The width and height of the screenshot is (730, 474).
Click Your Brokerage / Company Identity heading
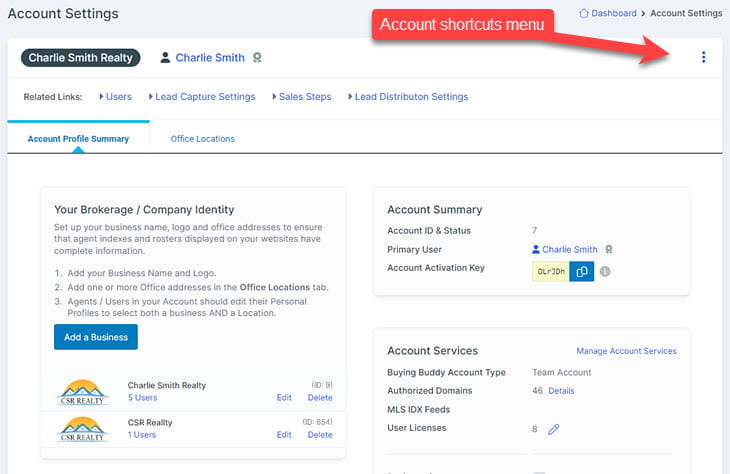(x=144, y=210)
